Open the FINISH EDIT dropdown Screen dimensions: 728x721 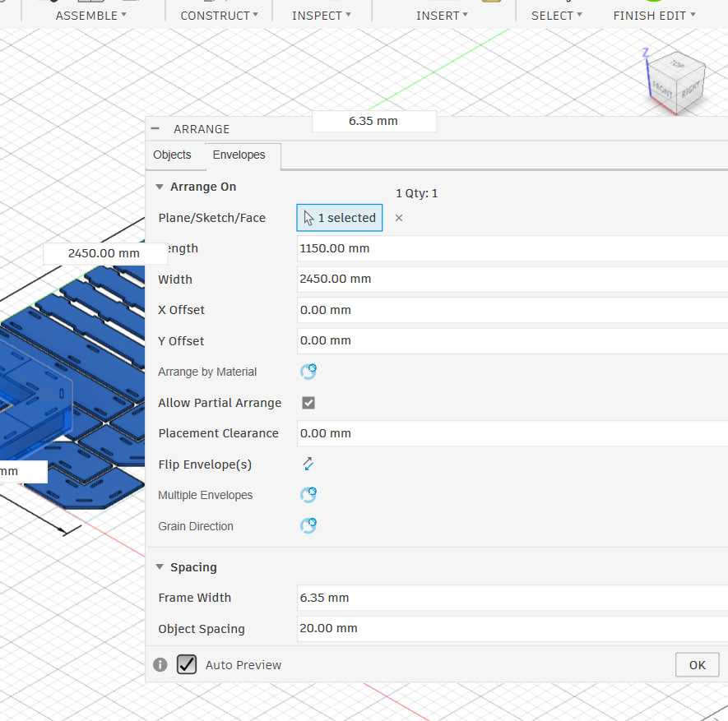coord(654,16)
